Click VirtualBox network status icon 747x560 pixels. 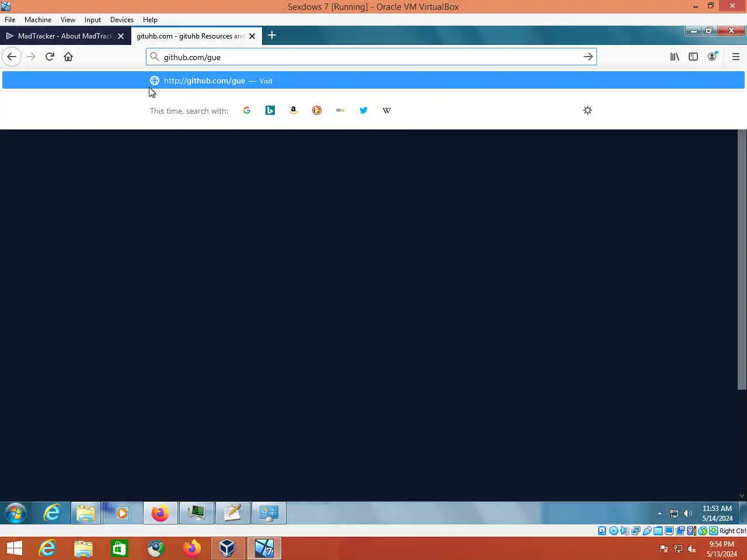[636, 531]
